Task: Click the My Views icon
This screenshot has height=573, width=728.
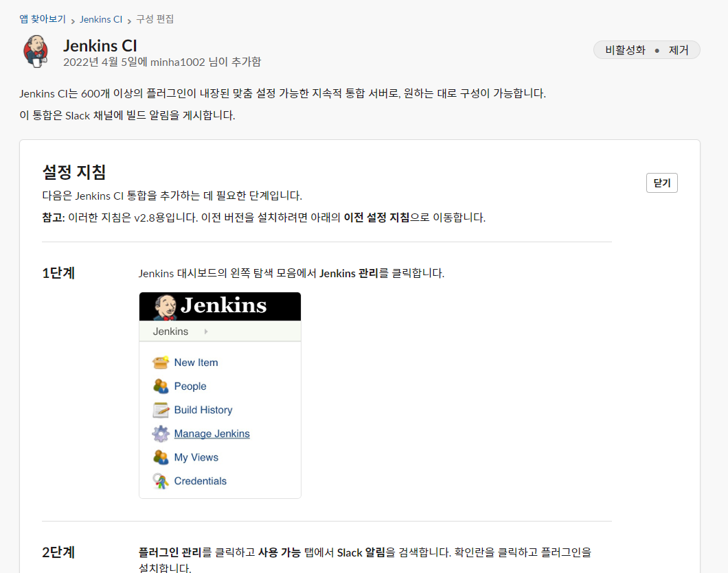Action: click(x=161, y=457)
